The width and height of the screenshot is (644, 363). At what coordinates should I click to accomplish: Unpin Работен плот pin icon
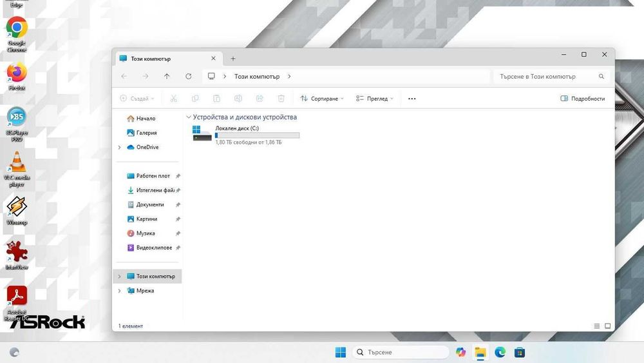pyautogui.click(x=178, y=176)
